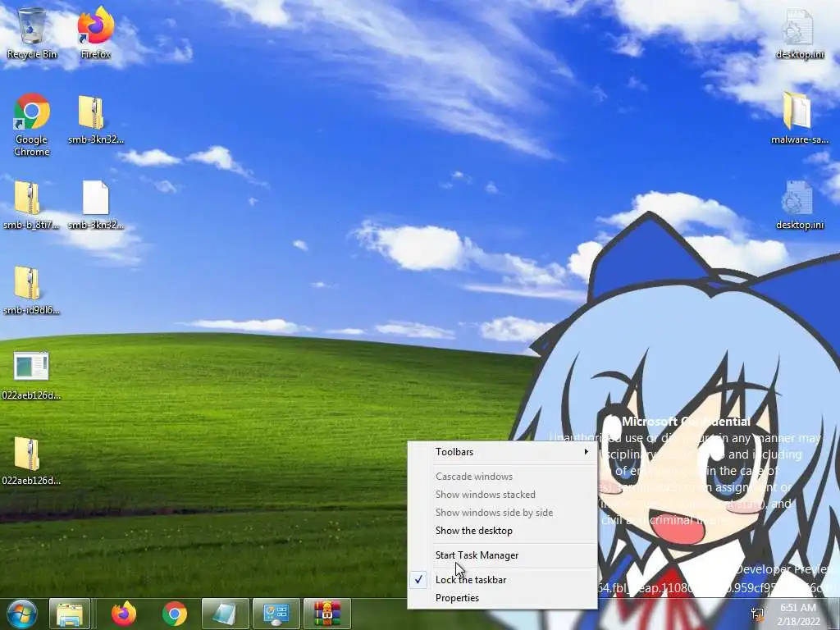
Task: Switch to the notebook app on taskbar
Action: (x=225, y=614)
